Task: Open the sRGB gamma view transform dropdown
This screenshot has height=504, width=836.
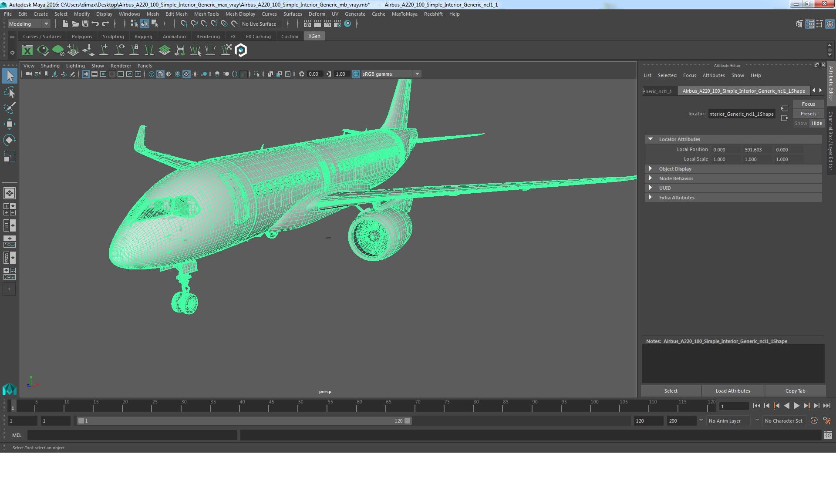Action: (417, 74)
